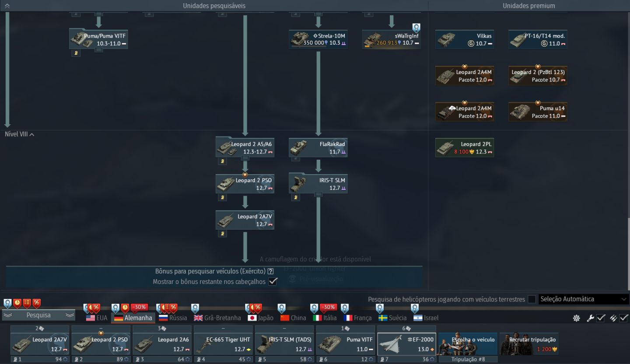The image size is (630, 364).
Task: Select the PT-16/T14 mod. premium vehicle
Action: (x=538, y=39)
